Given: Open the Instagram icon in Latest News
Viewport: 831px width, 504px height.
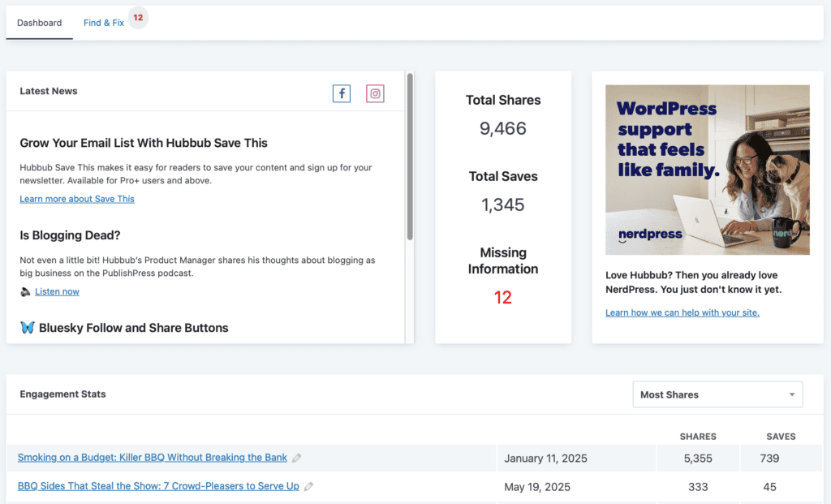Looking at the screenshot, I should click(375, 94).
